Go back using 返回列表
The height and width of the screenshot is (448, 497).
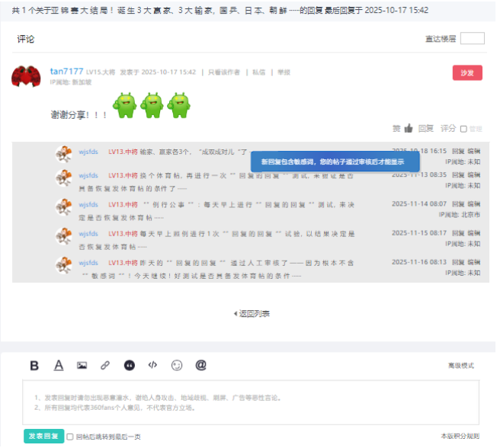254,314
